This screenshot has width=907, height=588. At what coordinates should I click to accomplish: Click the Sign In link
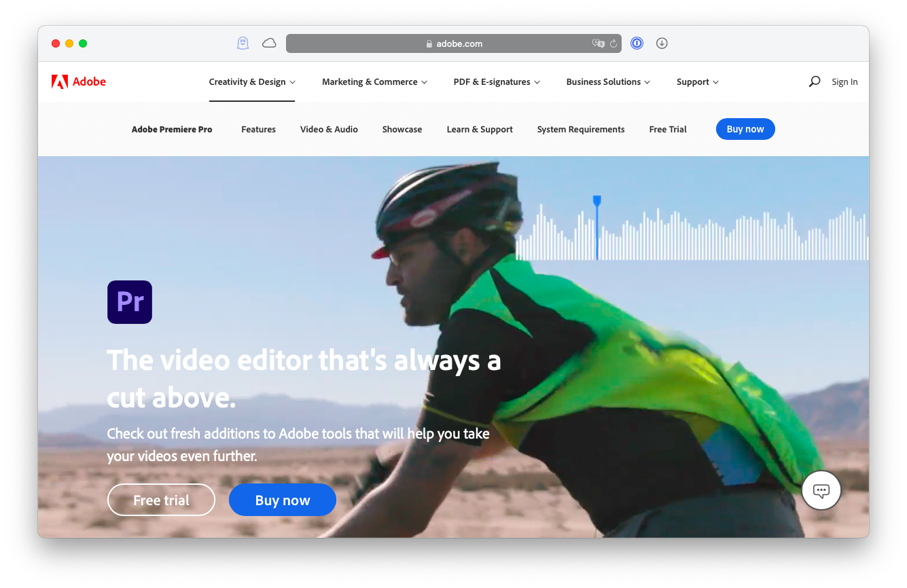844,82
